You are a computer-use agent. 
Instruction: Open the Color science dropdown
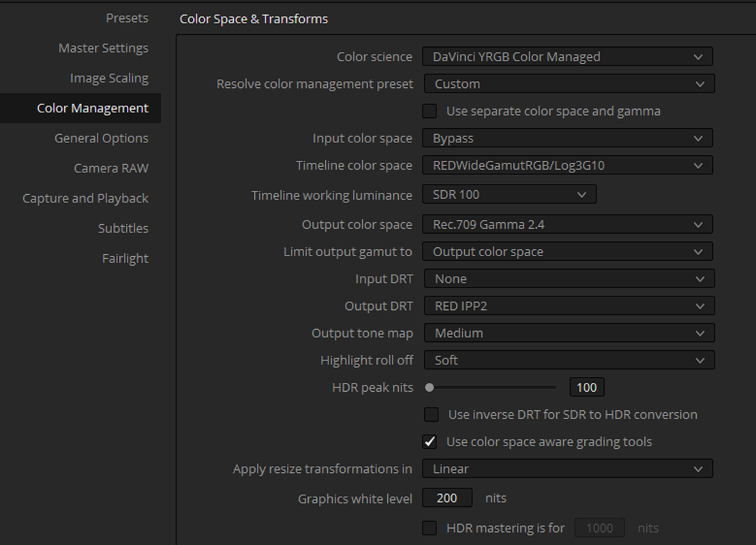pos(567,57)
